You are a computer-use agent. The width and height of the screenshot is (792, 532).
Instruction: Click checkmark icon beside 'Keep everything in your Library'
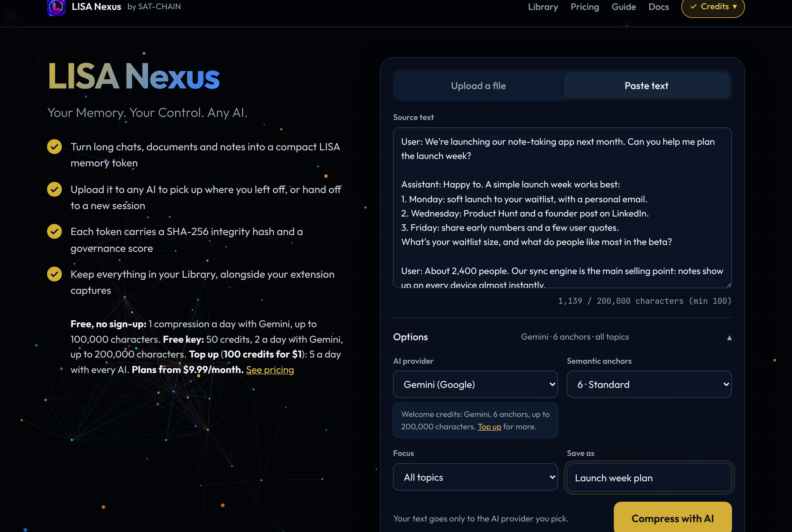pos(54,274)
